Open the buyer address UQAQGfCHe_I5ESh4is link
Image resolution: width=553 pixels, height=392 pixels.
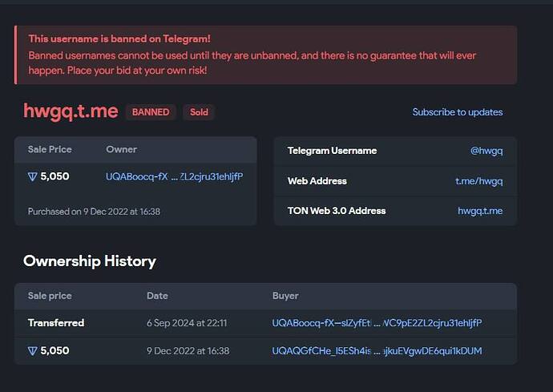click(377, 351)
